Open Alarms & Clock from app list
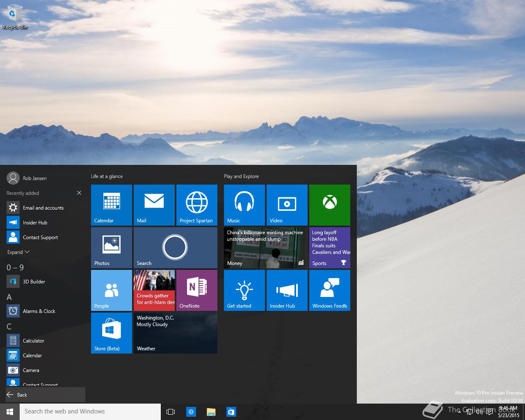Viewport: 525px width, 420px height. [x=46, y=311]
